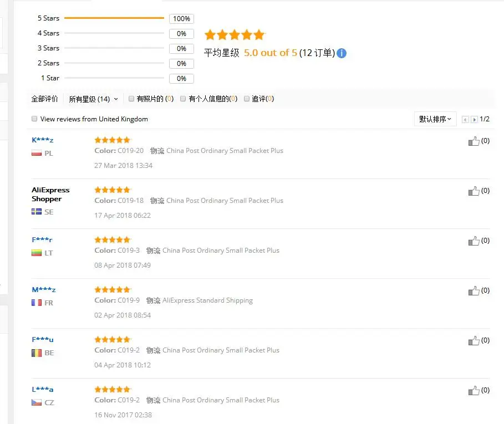
Task: Click the 0% value for 3 Stars
Action: tap(182, 49)
